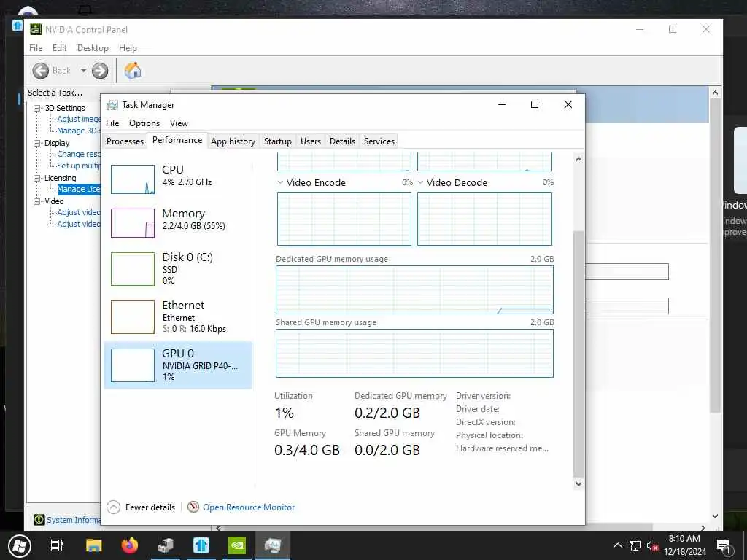
Task: Click the device installer taskbar icon
Action: (x=166, y=545)
